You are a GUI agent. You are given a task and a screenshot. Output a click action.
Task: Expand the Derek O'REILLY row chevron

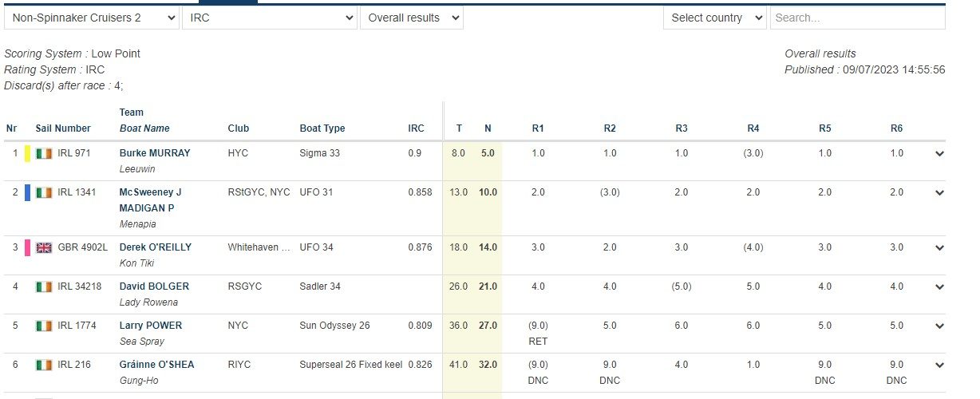coord(939,248)
